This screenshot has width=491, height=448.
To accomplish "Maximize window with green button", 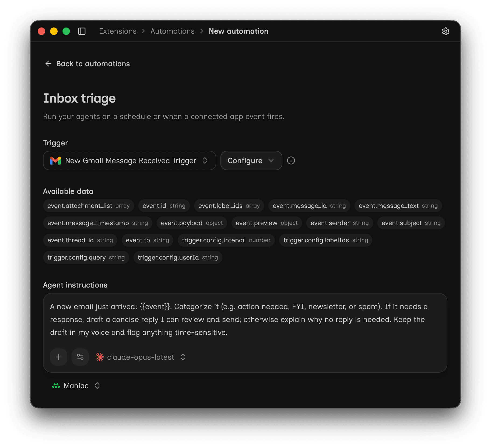I will [x=66, y=31].
